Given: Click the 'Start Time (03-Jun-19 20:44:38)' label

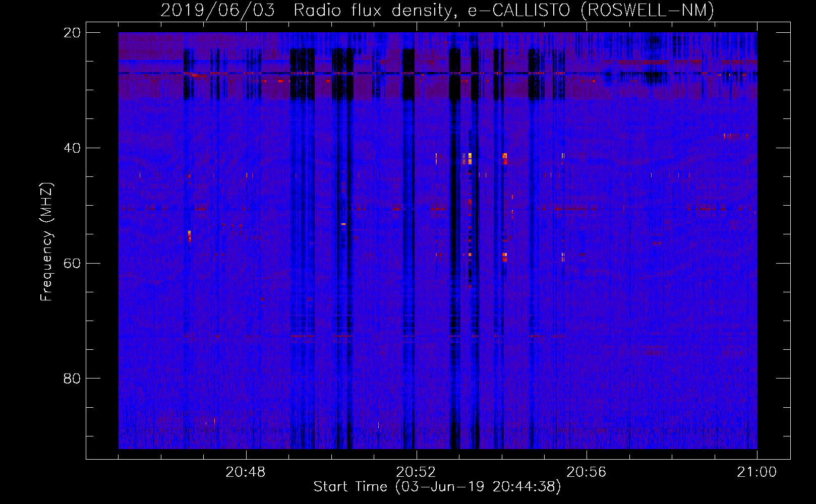Looking at the screenshot, I should point(437,487).
